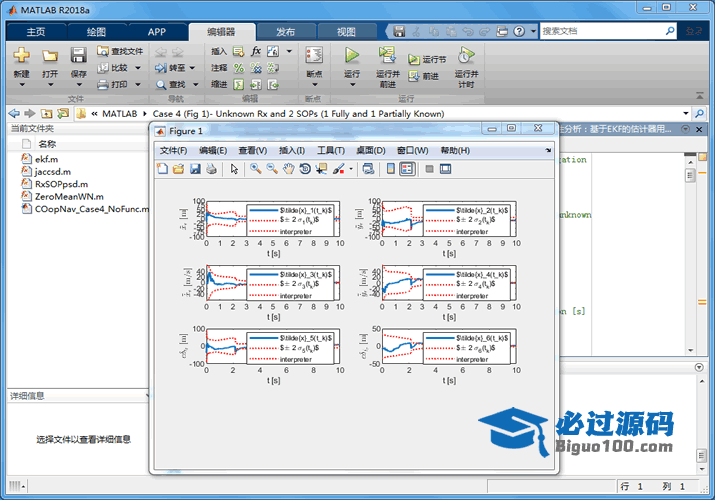Toggle the Insert Colorbar button

click(390, 169)
